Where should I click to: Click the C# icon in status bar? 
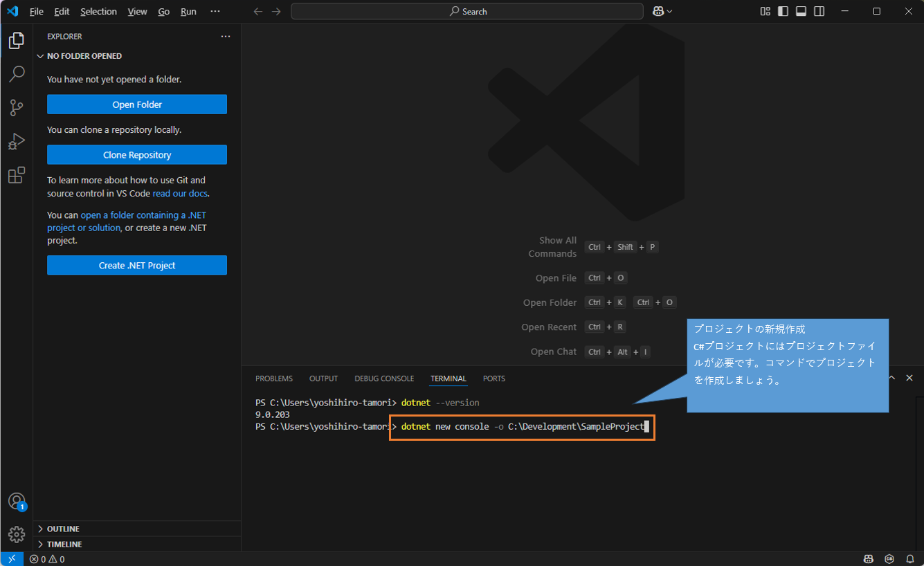click(889, 559)
